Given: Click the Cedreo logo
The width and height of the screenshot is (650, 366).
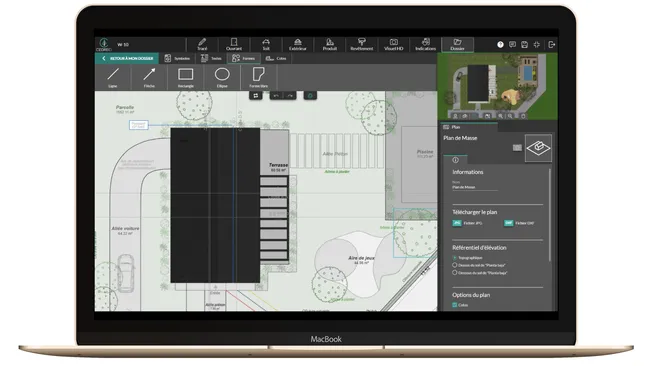Looking at the screenshot, I should pos(104,44).
